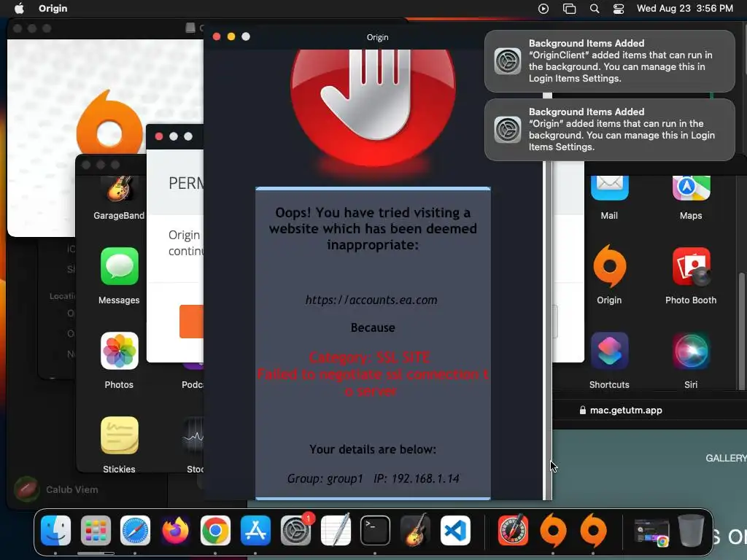747x560 pixels.
Task: Click the orange button in the permission dialog
Action: (192, 322)
